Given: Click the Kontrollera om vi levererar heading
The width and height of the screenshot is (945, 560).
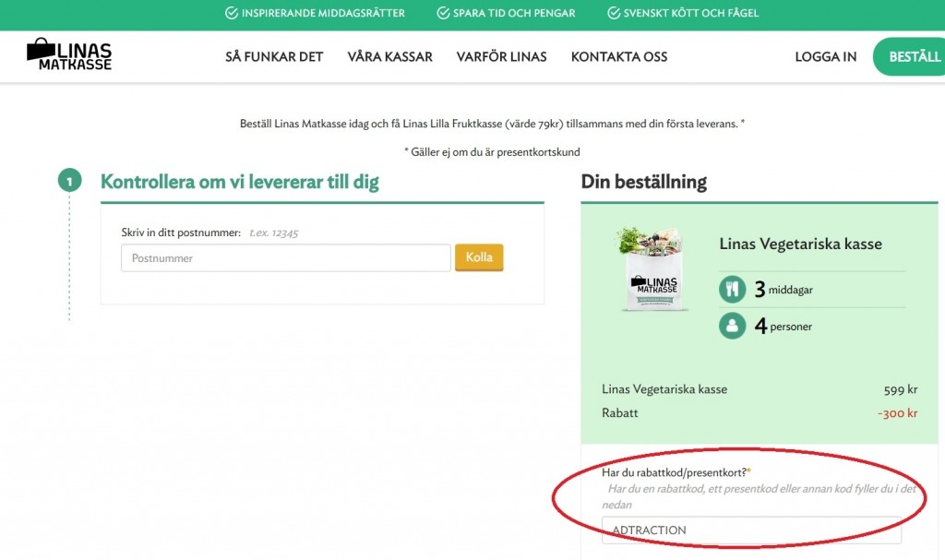Looking at the screenshot, I should pyautogui.click(x=239, y=182).
